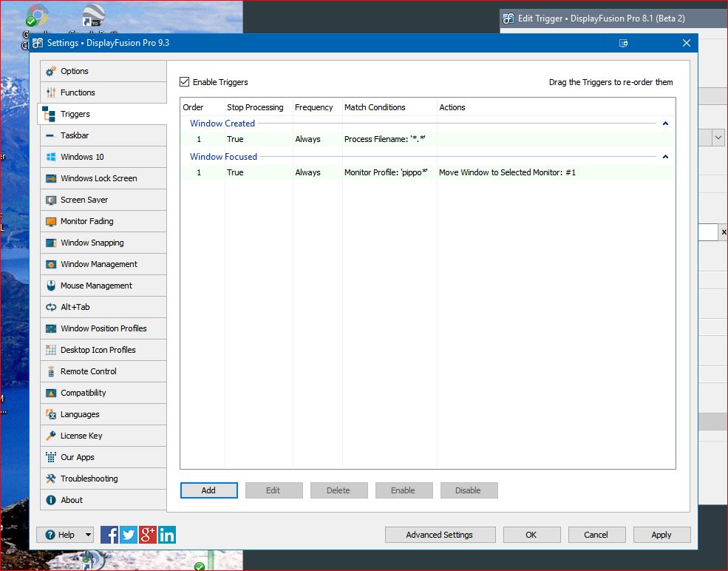Click the Troubleshooting tools icon
This screenshot has width=728, height=571.
(x=51, y=479)
